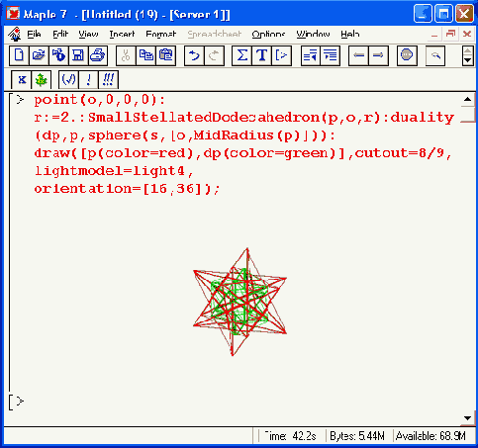This screenshot has height=448, width=478.
Task: Click the red-green stellated dodecahedron 3D plot
Action: click(x=239, y=302)
